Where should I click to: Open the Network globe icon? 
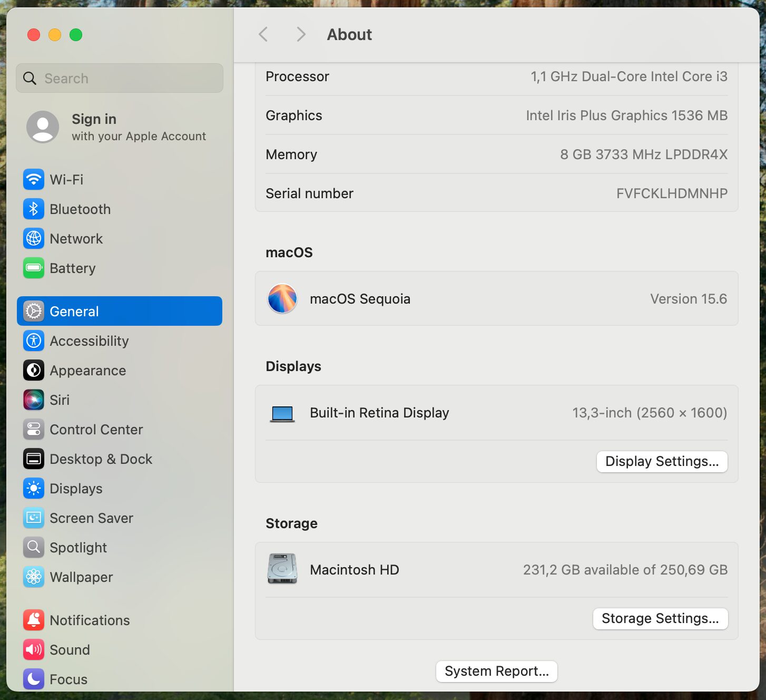[x=34, y=239]
